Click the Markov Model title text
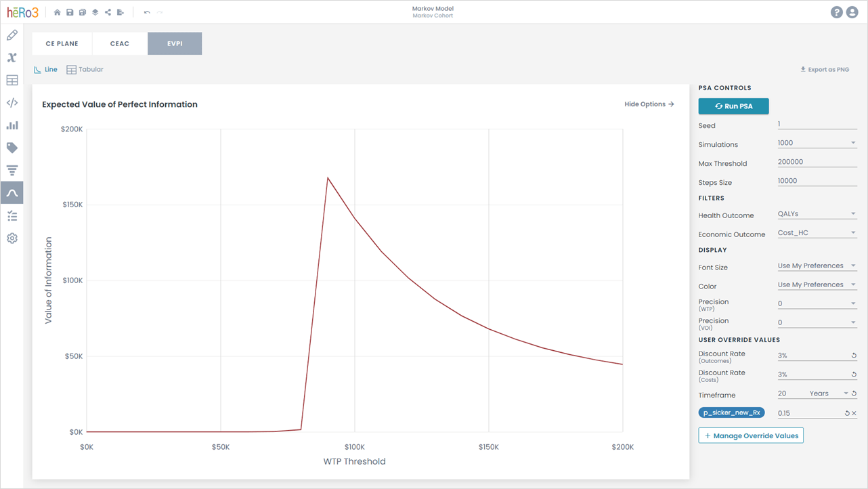 [433, 8]
